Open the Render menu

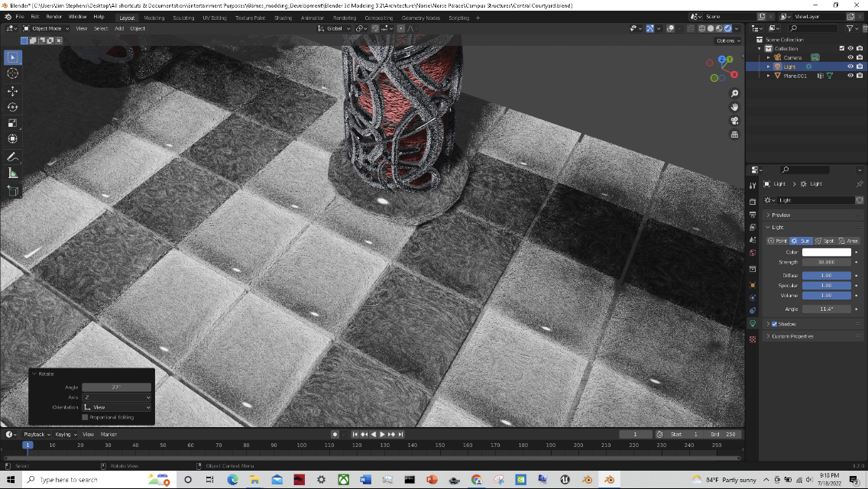[53, 17]
